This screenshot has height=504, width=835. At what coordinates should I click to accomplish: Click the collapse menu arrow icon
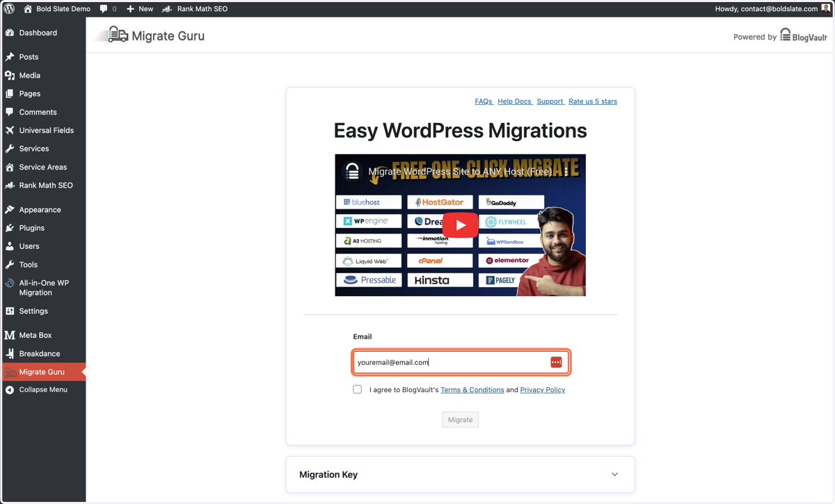[10, 390]
